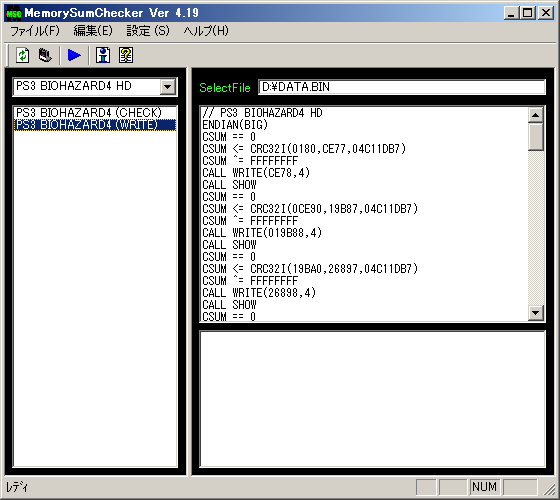Run the script with blue play button
The height and width of the screenshot is (500, 560).
pos(74,55)
